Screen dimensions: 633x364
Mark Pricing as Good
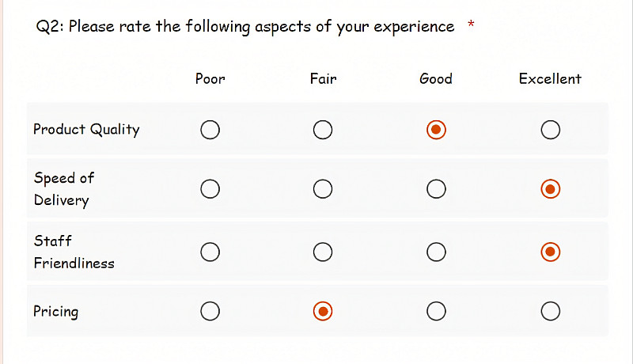[x=436, y=311]
